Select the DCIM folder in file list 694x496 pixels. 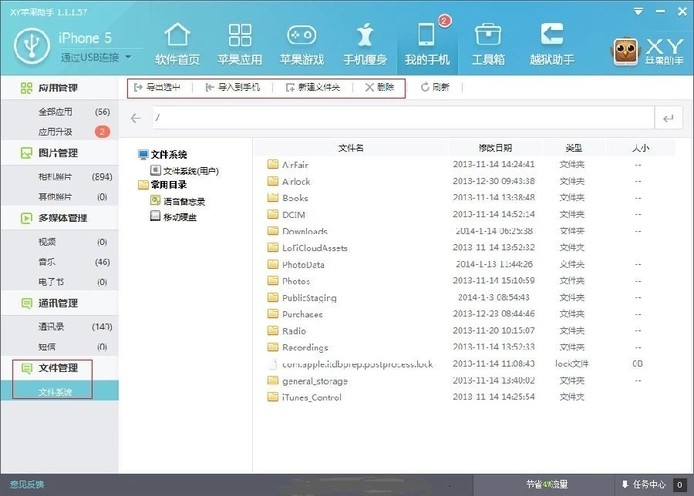click(x=465, y=215)
